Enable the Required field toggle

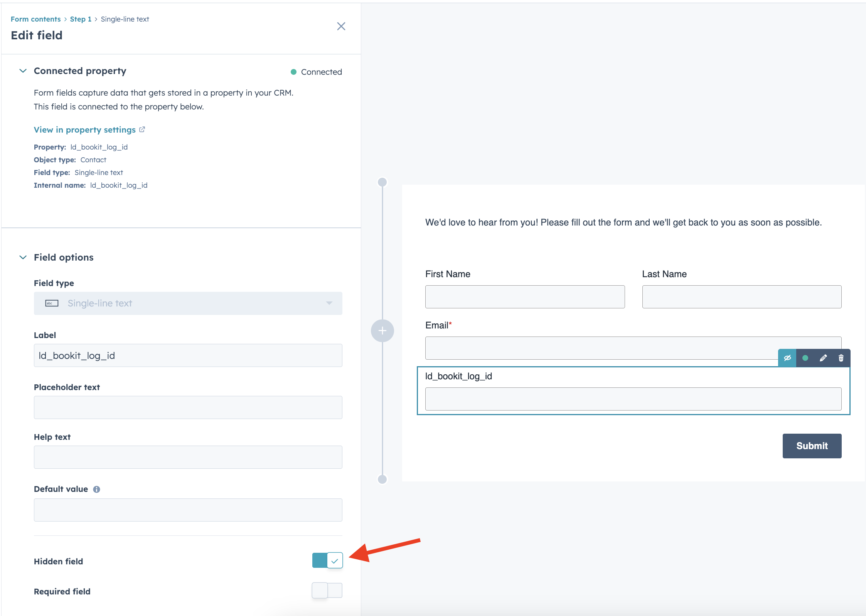click(327, 590)
